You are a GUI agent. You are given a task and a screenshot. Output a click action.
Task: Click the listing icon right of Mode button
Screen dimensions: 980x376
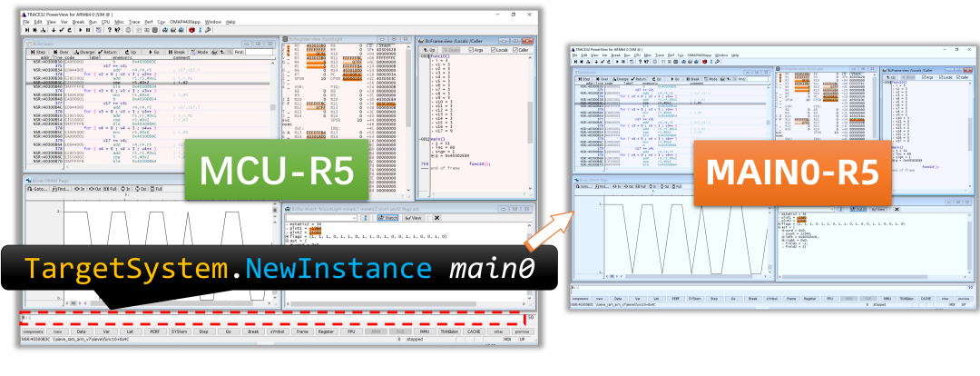tap(214, 52)
